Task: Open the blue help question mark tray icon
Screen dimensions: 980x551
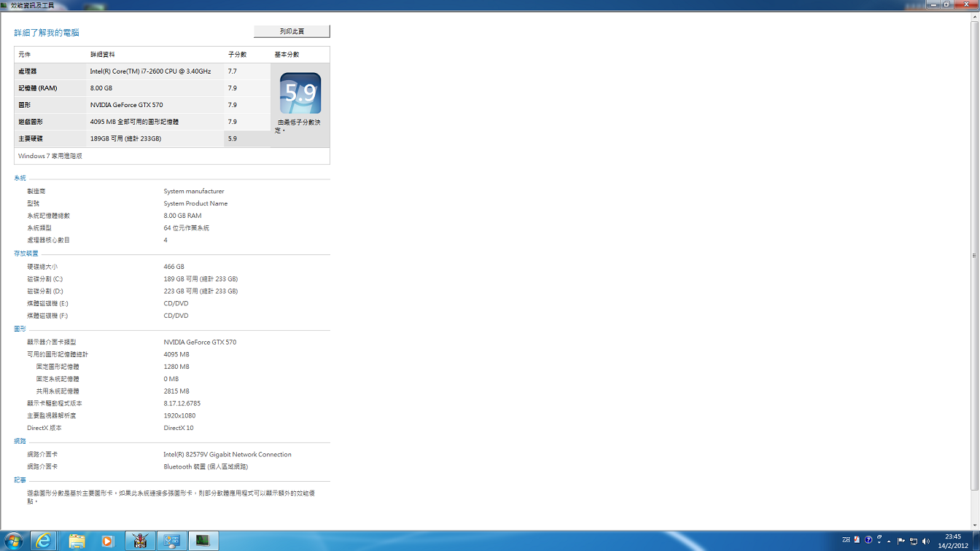Action: (868, 540)
